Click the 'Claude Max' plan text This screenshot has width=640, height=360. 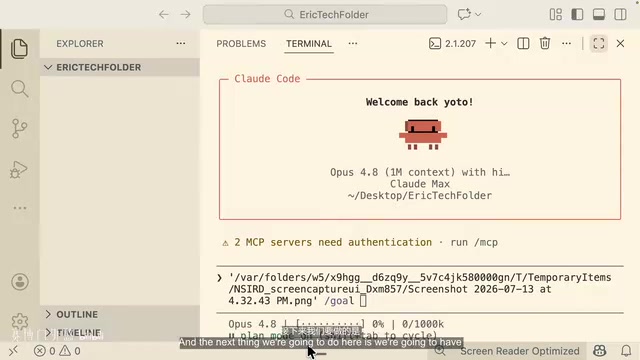(x=420, y=184)
